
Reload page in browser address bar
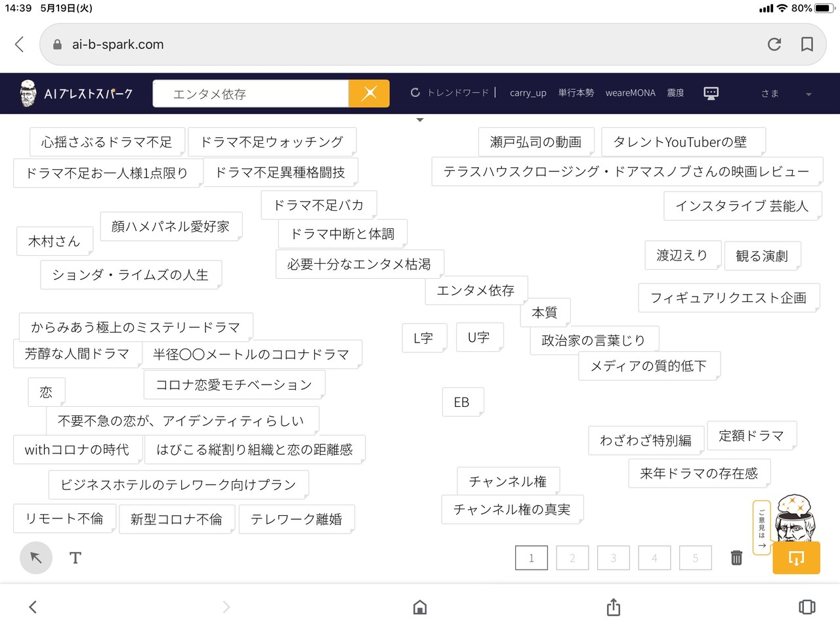click(x=774, y=44)
